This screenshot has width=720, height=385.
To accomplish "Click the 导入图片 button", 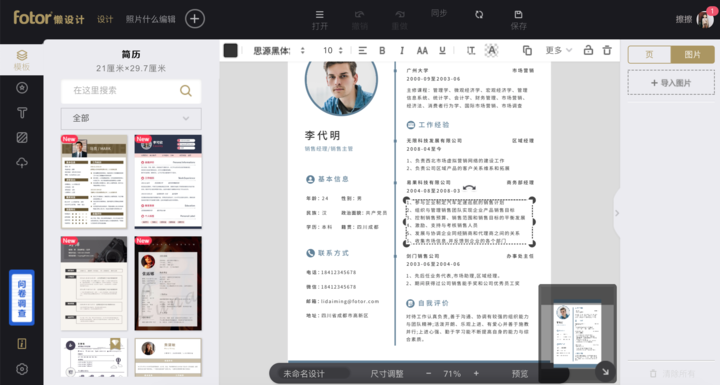I will (x=671, y=83).
